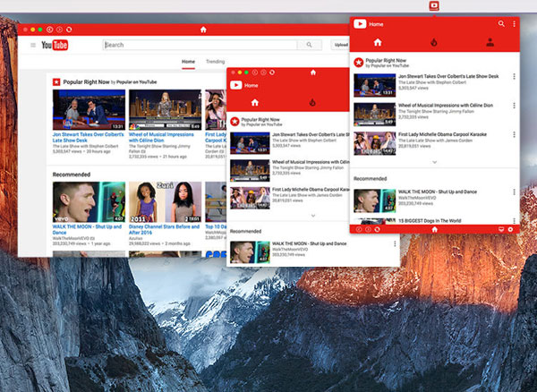Image resolution: width=537 pixels, height=392 pixels.
Task: Open overflow menu at popup header
Action: [514, 24]
